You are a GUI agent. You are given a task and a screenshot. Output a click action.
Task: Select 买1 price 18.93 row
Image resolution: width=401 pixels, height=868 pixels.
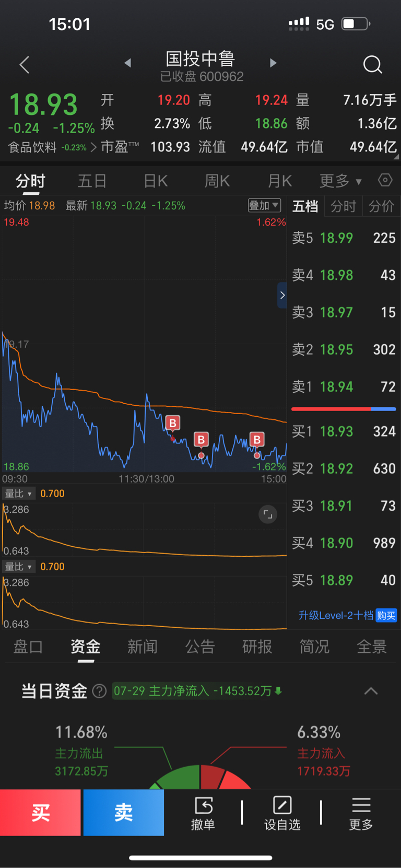[344, 431]
